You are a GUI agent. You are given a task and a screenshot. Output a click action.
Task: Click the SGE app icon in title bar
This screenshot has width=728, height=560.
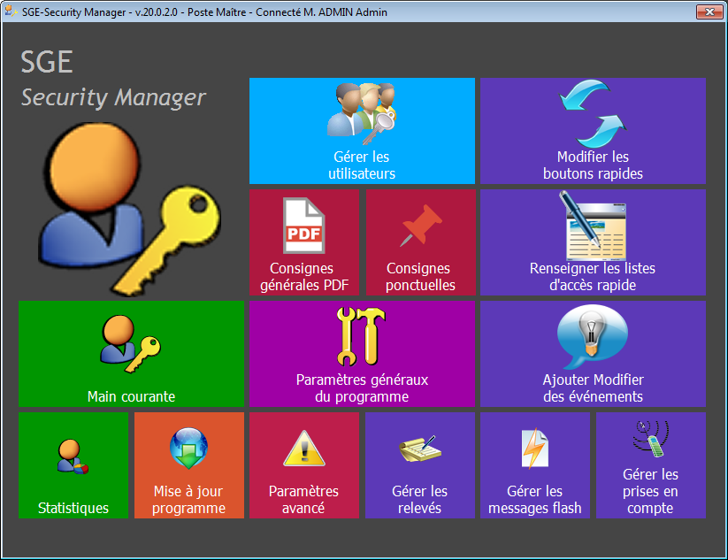pos(11,12)
